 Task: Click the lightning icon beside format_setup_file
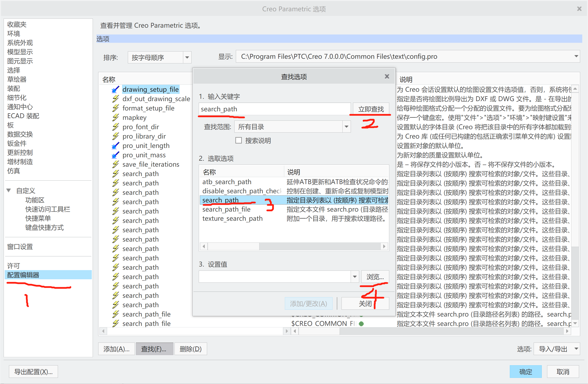click(115, 108)
